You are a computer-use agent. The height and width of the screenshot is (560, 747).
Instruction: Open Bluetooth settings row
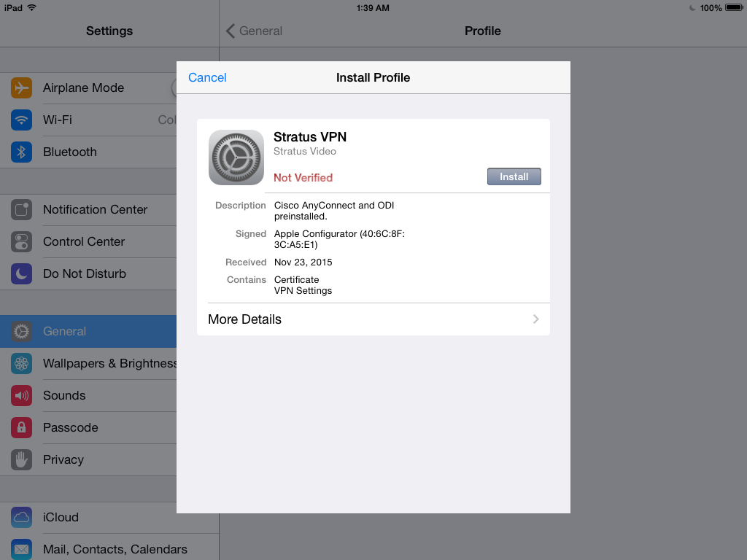tap(88, 152)
